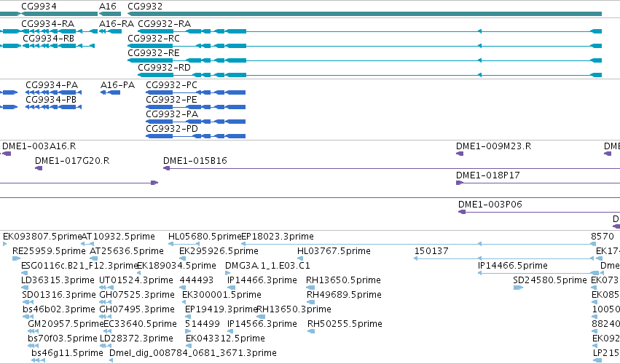Click protein CG9934-PB label
Image resolution: width=620 pixels, height=364 pixels.
[x=51, y=100]
